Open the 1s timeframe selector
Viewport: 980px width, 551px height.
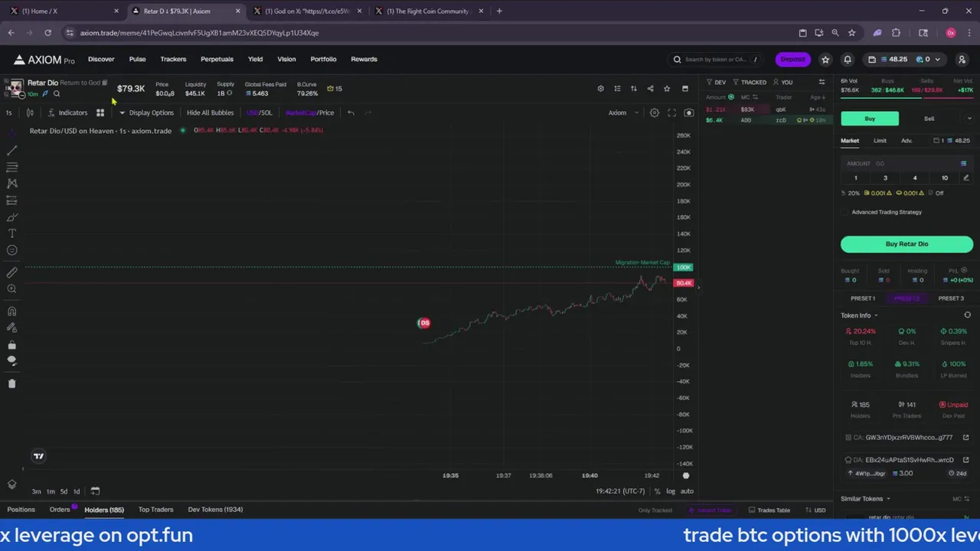click(8, 113)
